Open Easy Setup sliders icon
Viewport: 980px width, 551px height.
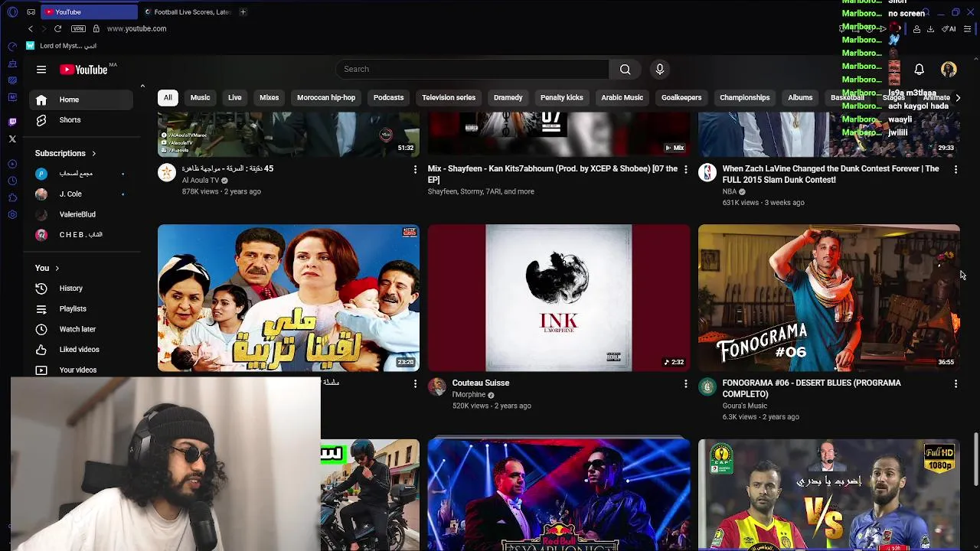(x=969, y=29)
